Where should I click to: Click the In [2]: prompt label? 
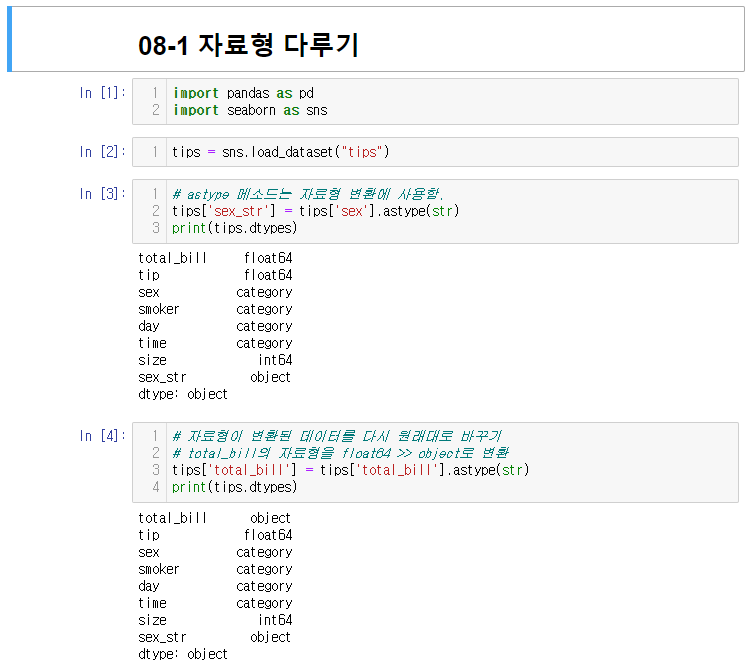point(102,152)
